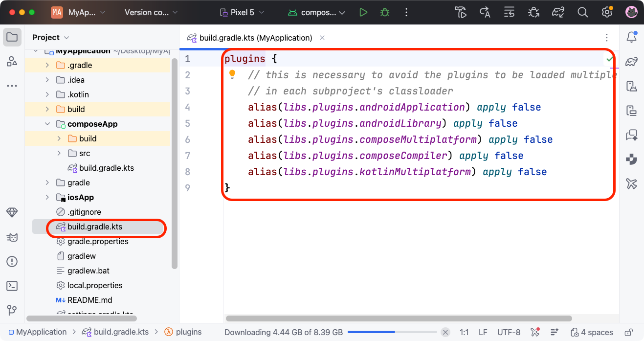Open Notifications bell in right sidebar
Image resolution: width=644 pixels, height=341 pixels.
[631, 37]
